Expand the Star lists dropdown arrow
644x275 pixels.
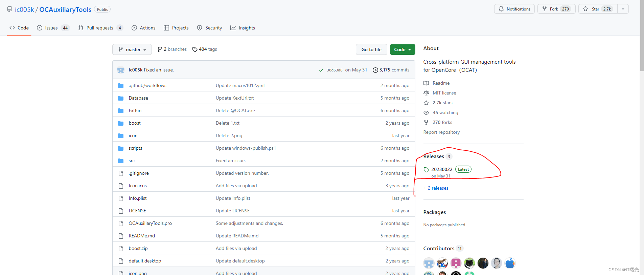623,9
